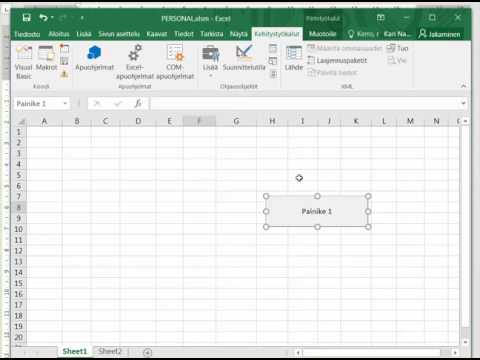Click the vertical scrollbar down arrow

tap(465, 342)
